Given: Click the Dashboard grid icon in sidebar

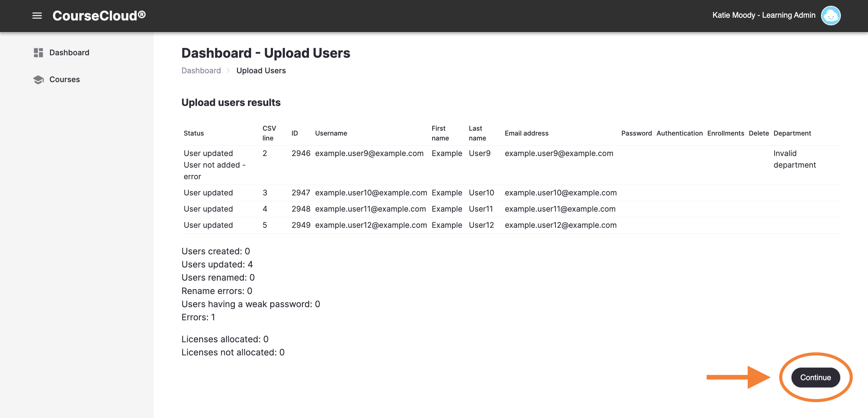Looking at the screenshot, I should (x=38, y=53).
